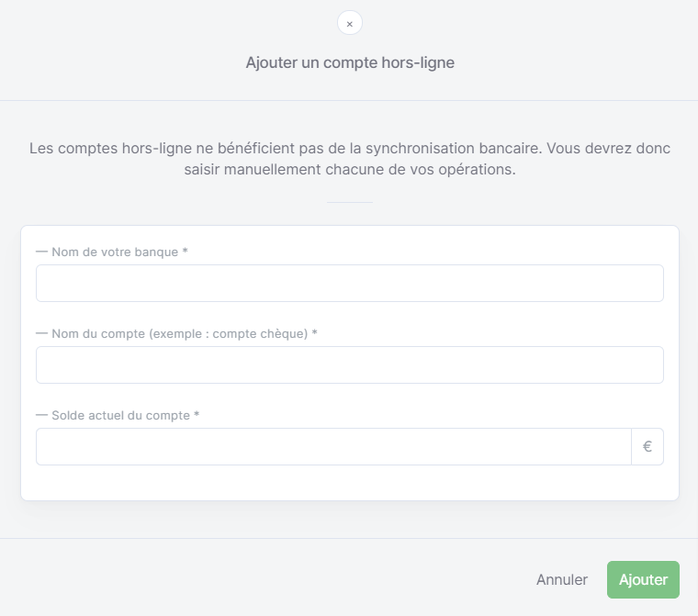This screenshot has width=698, height=616.
Task: Focus the bank name input field
Action: [x=349, y=283]
